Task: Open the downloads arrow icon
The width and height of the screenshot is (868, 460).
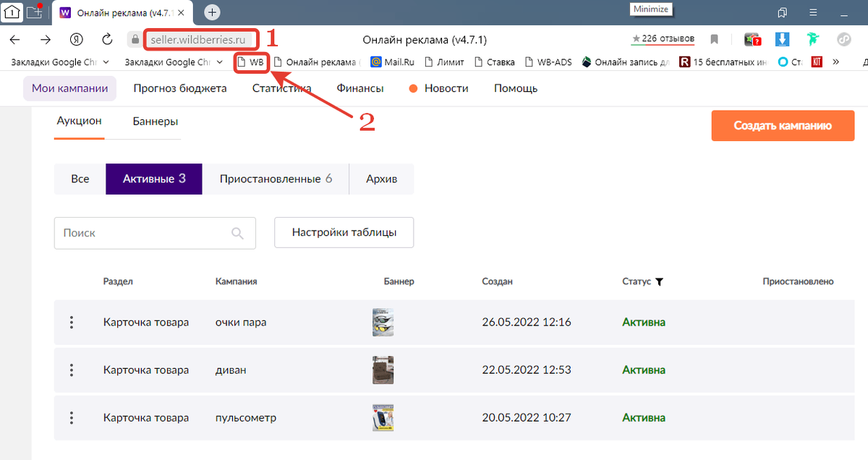Action: pyautogui.click(x=782, y=39)
